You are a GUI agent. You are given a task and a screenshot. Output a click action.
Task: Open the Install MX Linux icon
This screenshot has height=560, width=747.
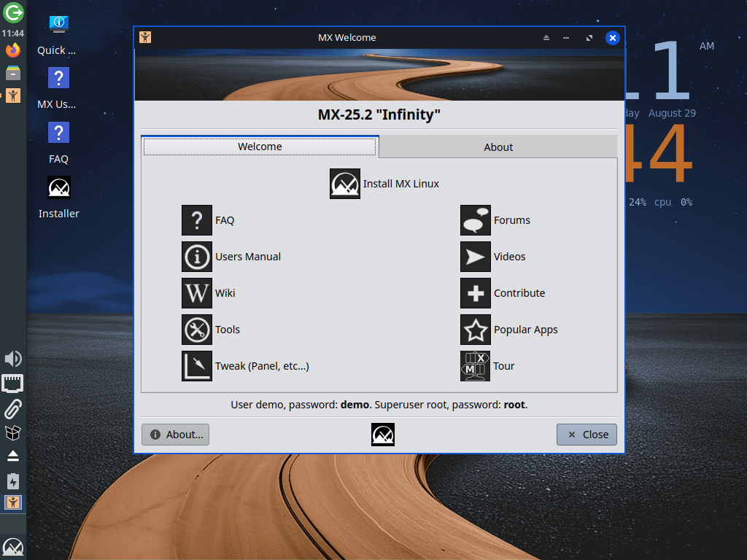(x=345, y=183)
